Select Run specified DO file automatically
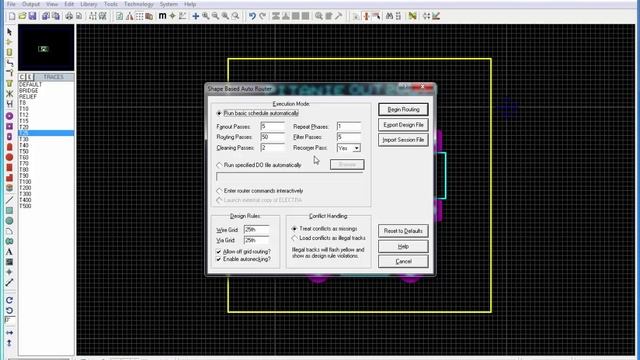 259,165
